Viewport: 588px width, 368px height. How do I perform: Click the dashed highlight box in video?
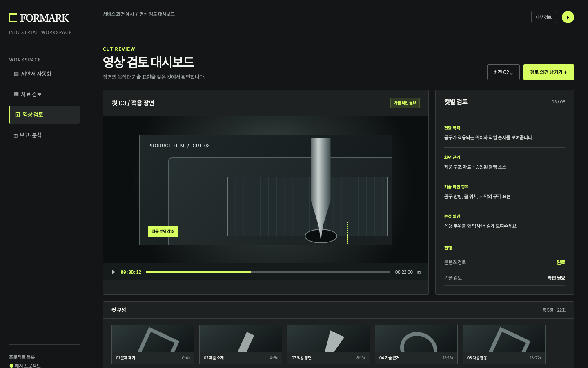321,233
